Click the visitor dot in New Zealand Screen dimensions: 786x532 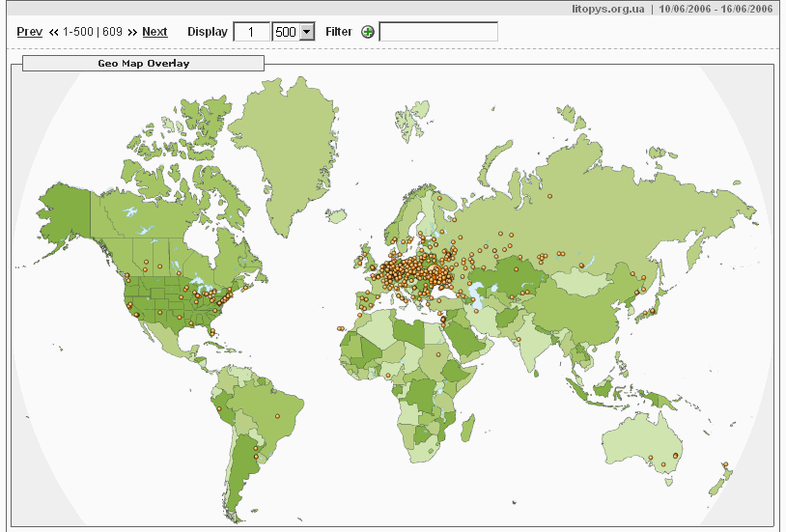(724, 465)
